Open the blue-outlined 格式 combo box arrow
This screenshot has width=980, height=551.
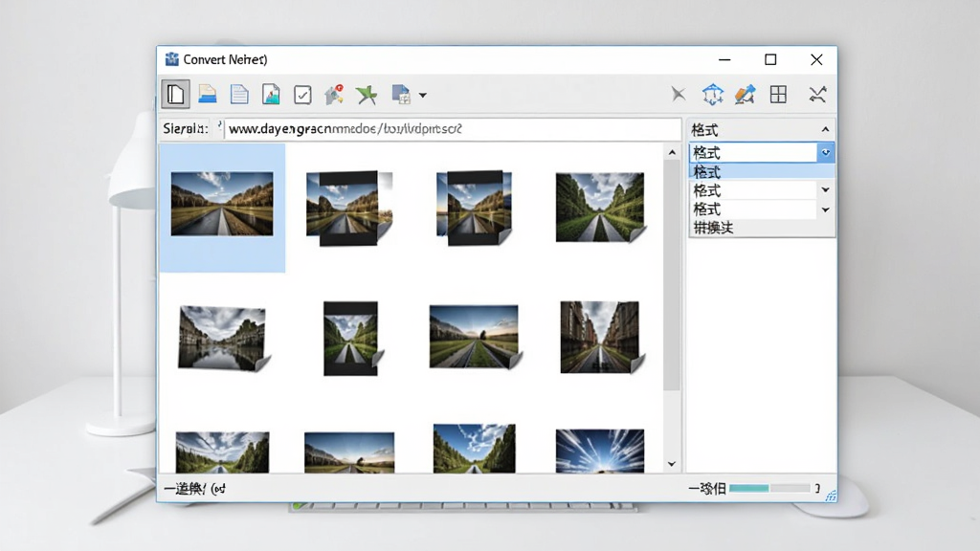pos(826,152)
